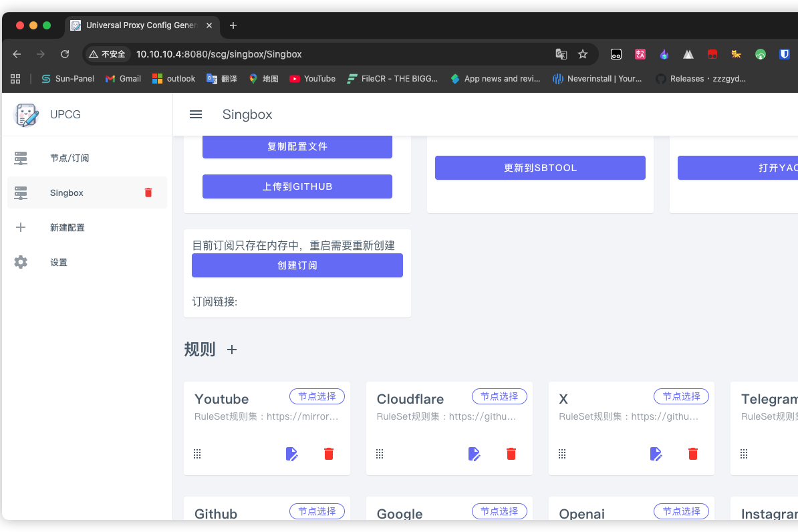Reload the page with the refresh icon

65,54
